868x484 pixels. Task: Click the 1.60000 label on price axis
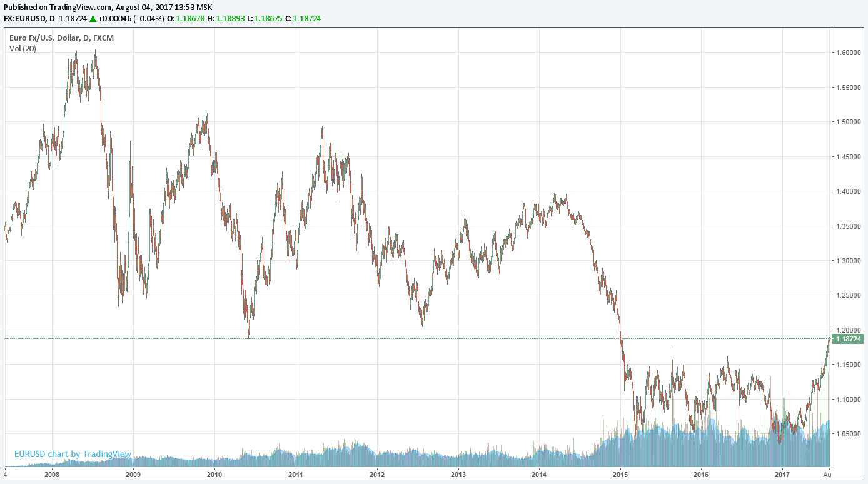(848, 53)
